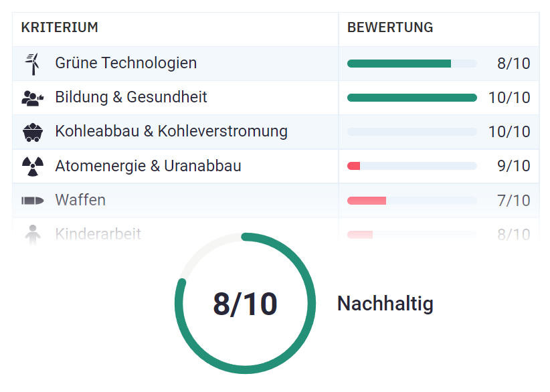Click the Grüne Technologien green rating bar
Viewport: 550px width, 392px height.
click(x=399, y=64)
